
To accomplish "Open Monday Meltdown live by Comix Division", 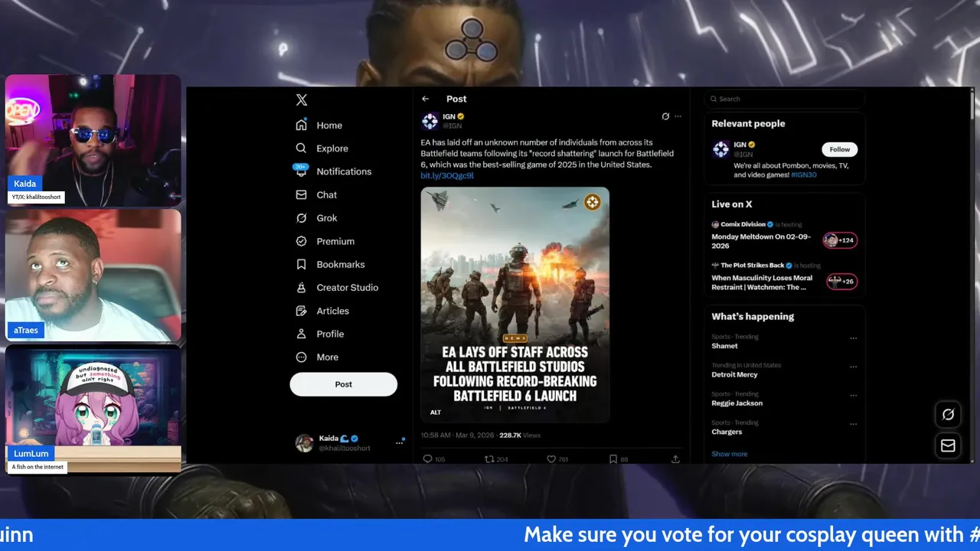I will point(761,241).
